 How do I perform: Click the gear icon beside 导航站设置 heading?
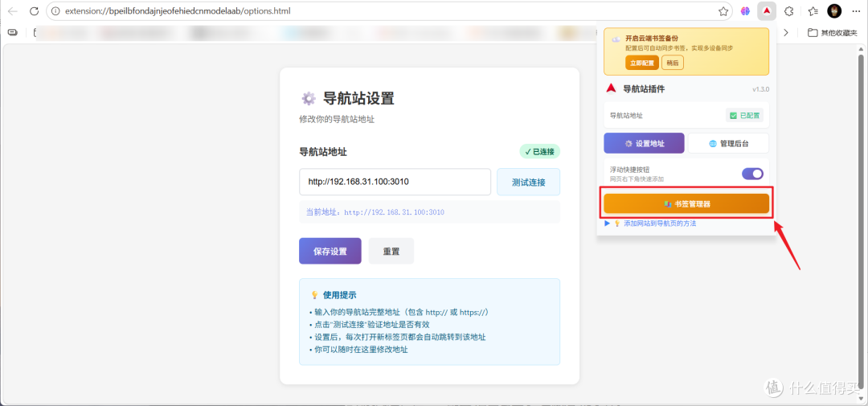click(x=309, y=99)
